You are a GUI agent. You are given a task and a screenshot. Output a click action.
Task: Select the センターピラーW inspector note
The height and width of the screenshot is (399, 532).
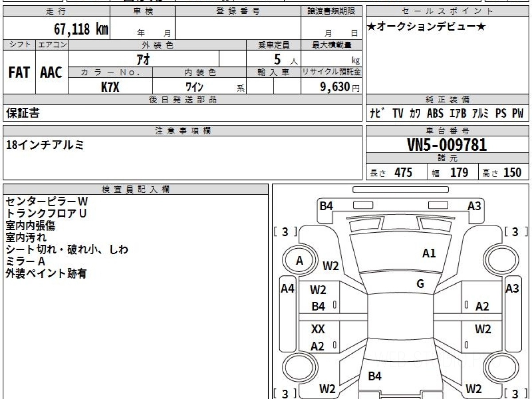(47, 202)
